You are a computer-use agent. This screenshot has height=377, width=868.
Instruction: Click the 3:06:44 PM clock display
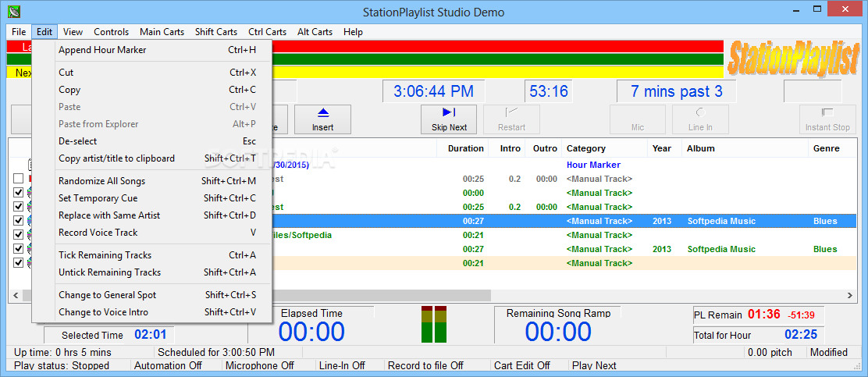pos(433,91)
